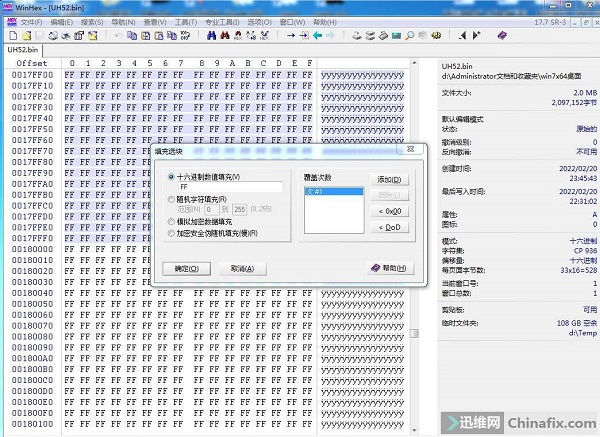600x437 pixels.
Task: Switch to the UH52.bin tab
Action: pyautogui.click(x=23, y=48)
